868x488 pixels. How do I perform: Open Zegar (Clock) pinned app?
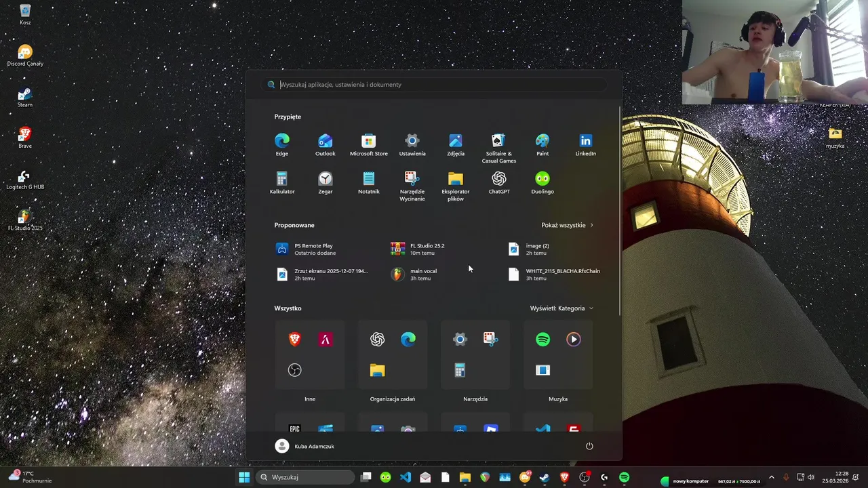[325, 183]
